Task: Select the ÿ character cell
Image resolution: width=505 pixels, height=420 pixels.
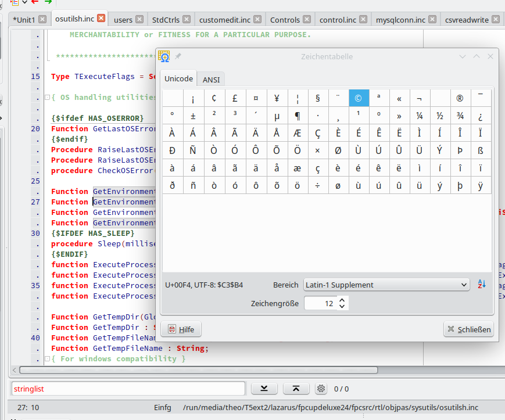Action: (x=481, y=185)
